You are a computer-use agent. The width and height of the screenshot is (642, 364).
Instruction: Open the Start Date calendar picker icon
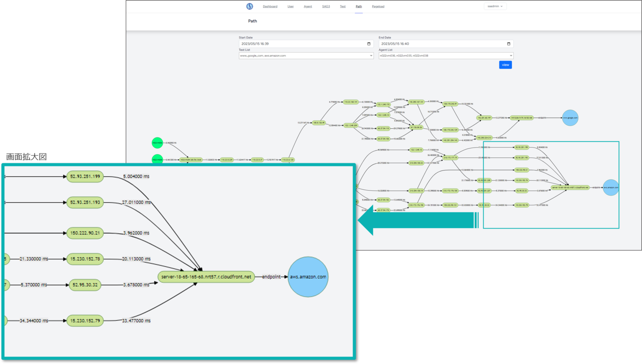(x=369, y=44)
